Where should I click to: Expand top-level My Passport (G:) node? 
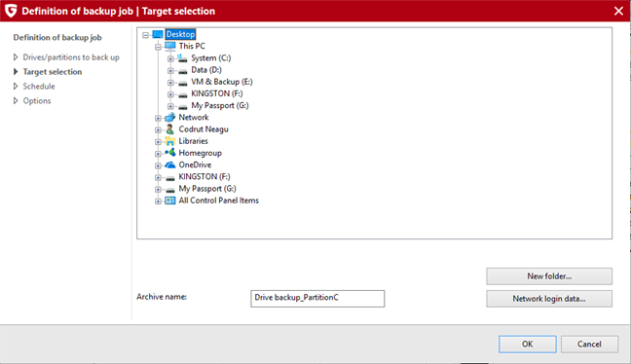pos(158,190)
